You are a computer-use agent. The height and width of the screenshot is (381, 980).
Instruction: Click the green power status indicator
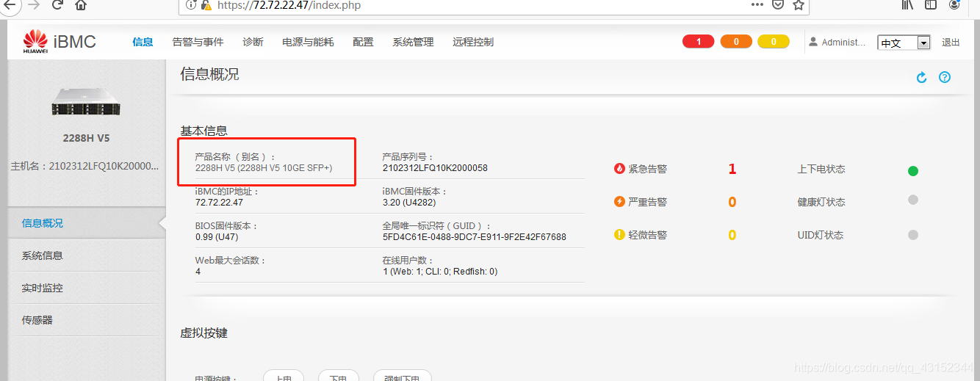coord(913,171)
